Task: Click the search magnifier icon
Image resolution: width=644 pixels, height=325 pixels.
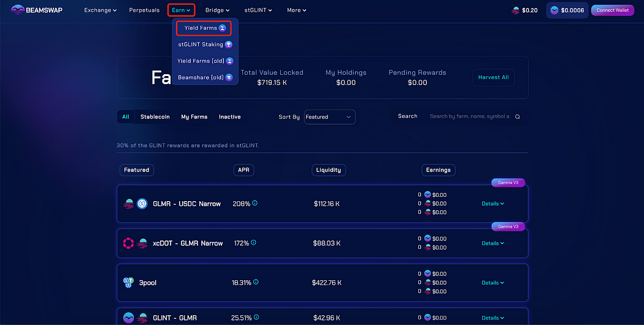Action: (518, 117)
